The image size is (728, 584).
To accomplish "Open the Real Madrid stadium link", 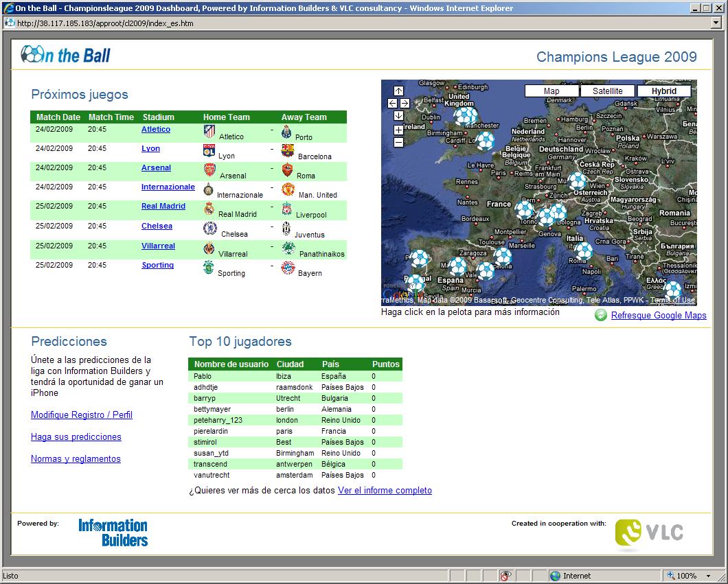I will pos(163,206).
